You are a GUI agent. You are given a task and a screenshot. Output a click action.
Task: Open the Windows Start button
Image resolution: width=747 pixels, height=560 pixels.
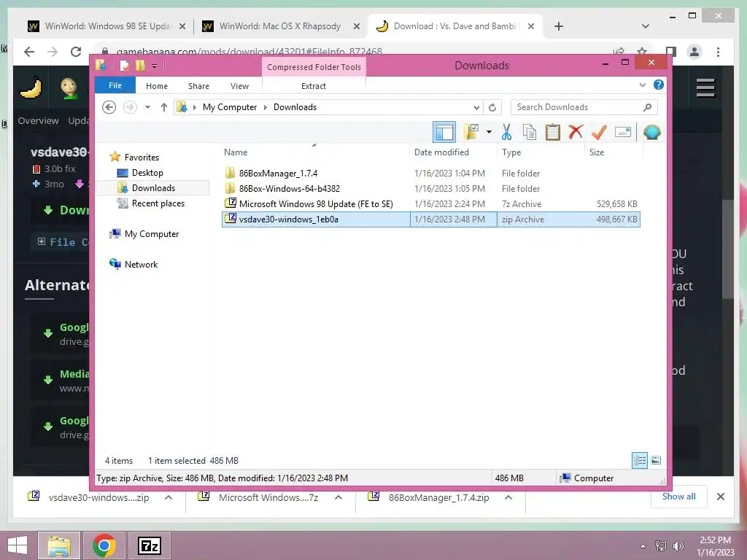click(18, 545)
